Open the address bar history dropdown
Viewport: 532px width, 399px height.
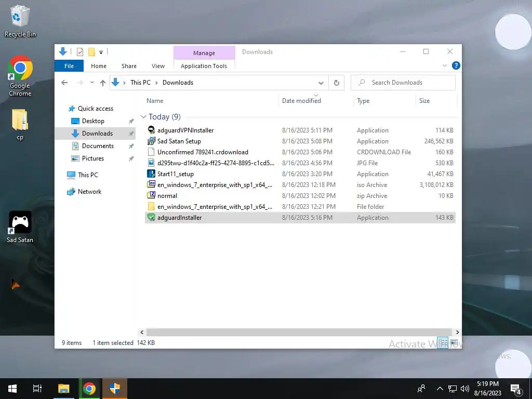point(321,83)
